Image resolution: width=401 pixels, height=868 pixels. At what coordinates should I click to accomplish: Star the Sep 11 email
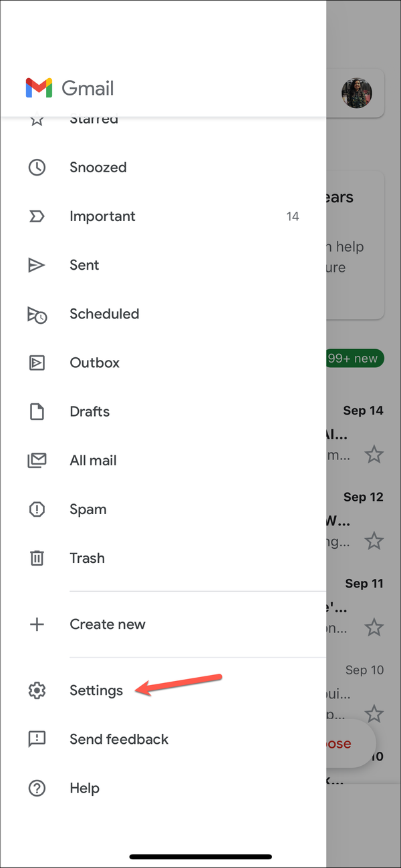(374, 628)
